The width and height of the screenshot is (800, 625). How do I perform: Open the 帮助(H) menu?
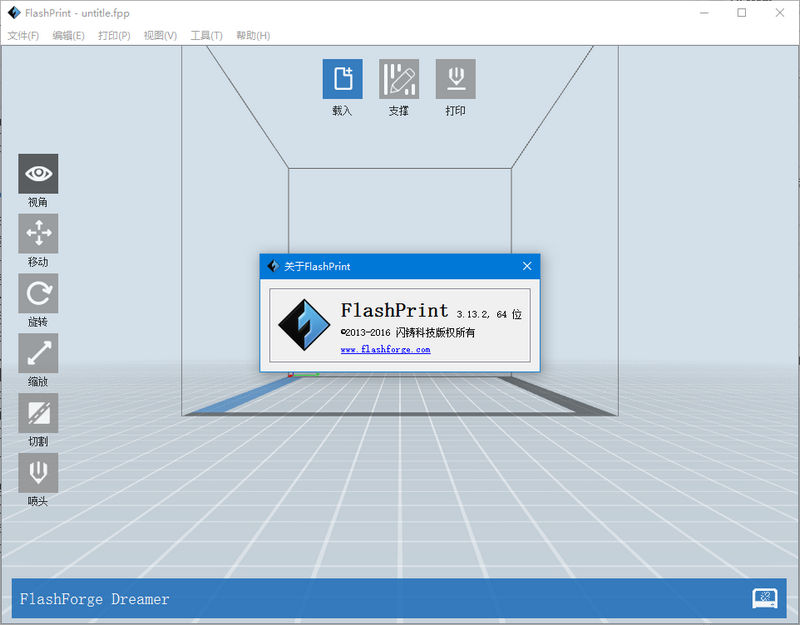click(253, 35)
